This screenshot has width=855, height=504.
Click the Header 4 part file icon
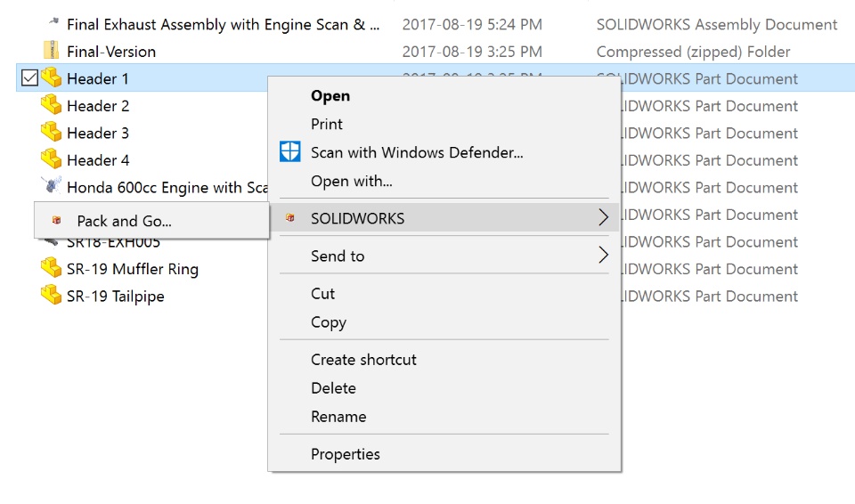(x=52, y=159)
